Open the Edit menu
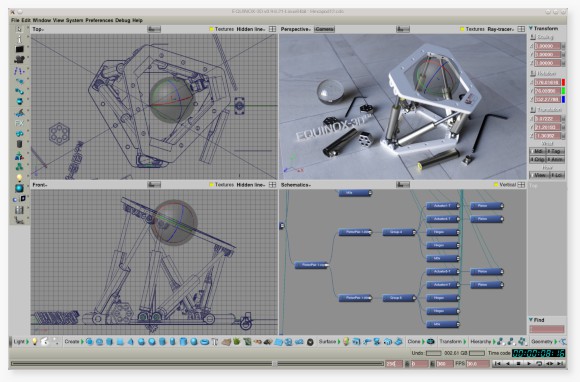Image resolution: width=580 pixels, height=382 pixels. point(26,20)
